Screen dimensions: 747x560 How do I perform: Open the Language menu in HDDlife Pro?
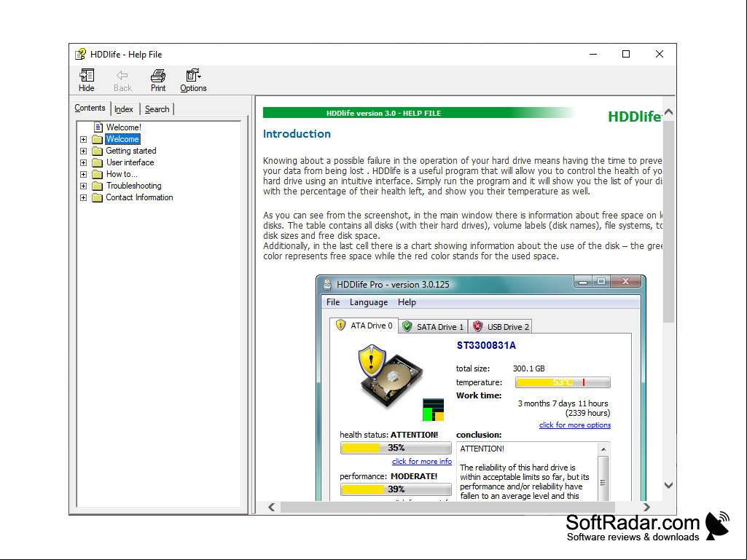click(x=369, y=302)
